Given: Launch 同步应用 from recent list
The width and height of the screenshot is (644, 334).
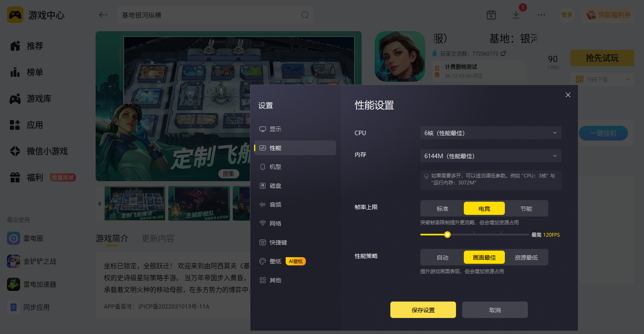Looking at the screenshot, I should tap(29, 307).
